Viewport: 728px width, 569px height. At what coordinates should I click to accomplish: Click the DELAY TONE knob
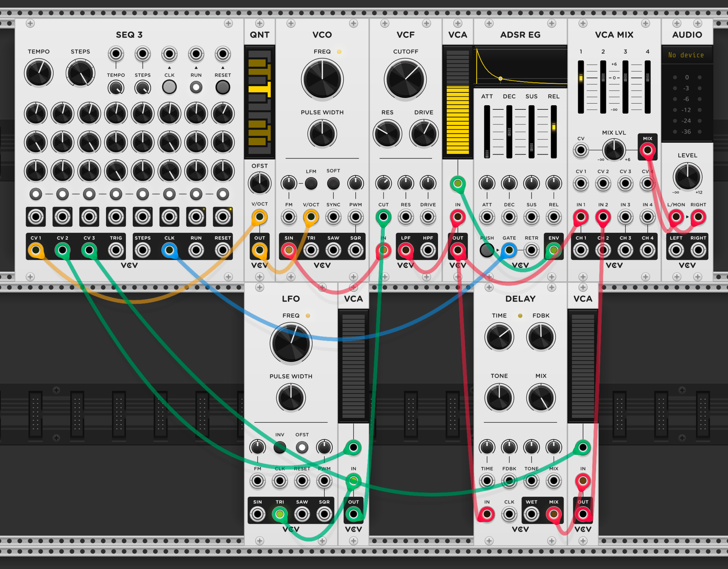499,398
